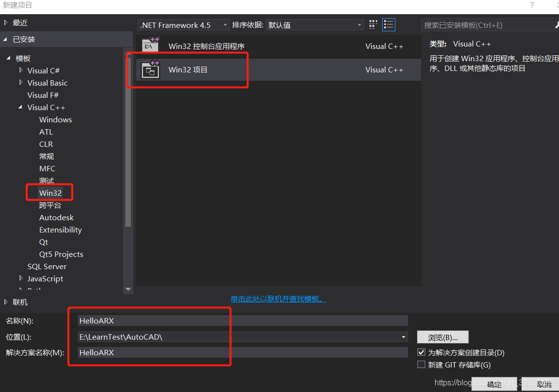This screenshot has height=392, width=559.
Task: Select 常规 template category
Action: coord(47,156)
